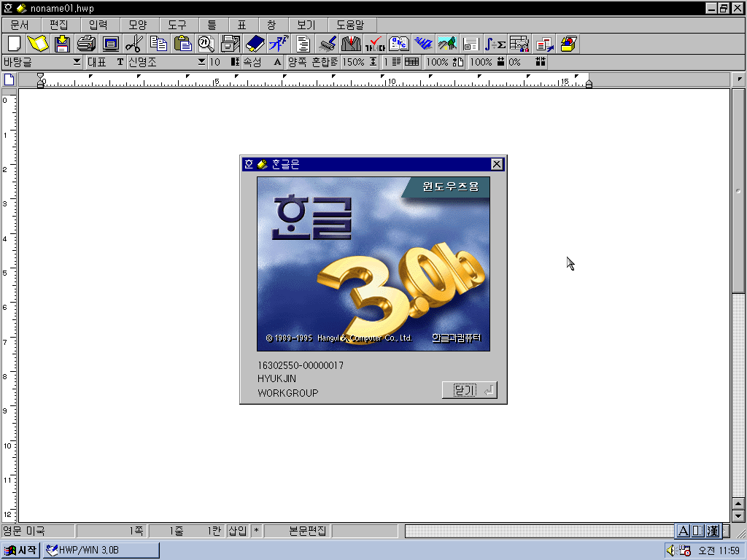Open a file with the folder icon

[x=38, y=44]
